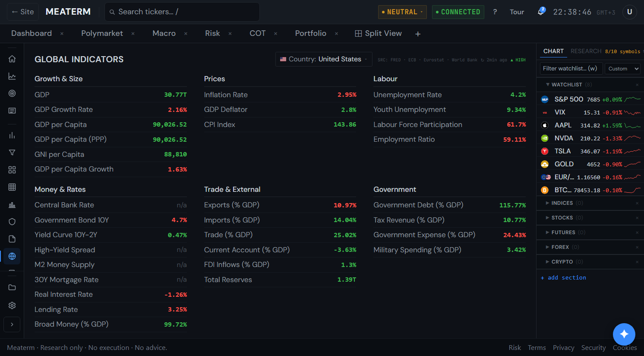The width and height of the screenshot is (644, 356).
Task: Open the notifications bell icon
Action: [540, 12]
